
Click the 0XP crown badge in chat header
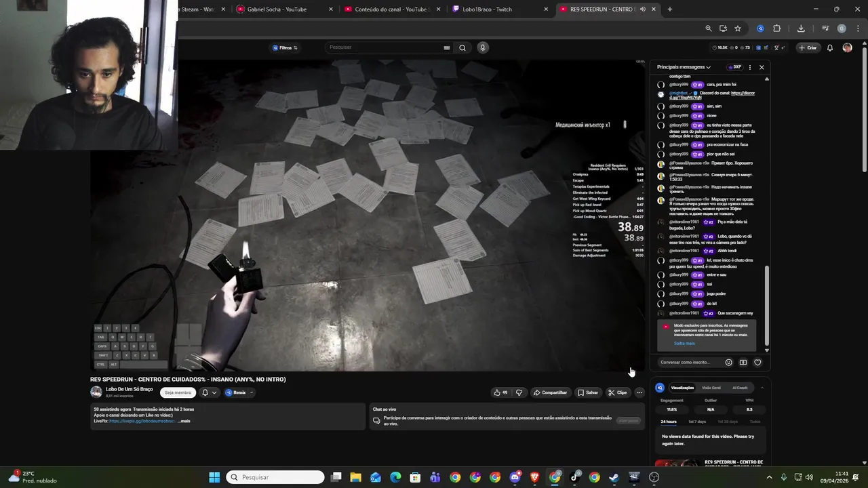734,67
